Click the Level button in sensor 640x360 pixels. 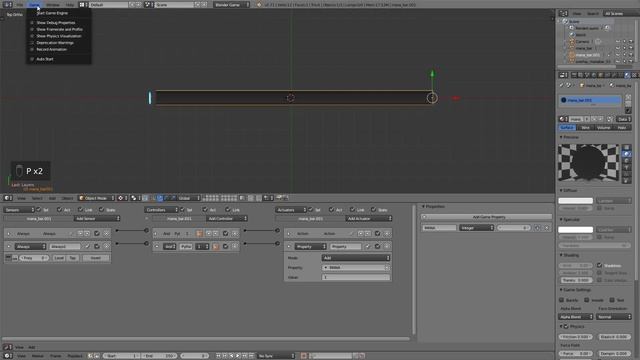pyautogui.click(x=59, y=258)
